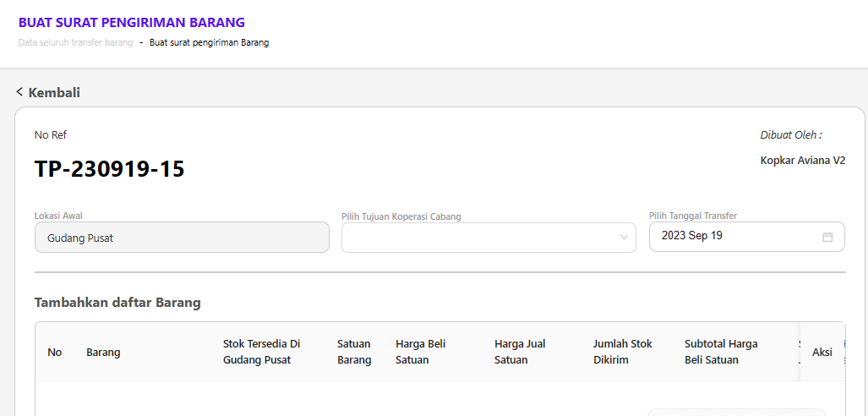The image size is (868, 416).
Task: Click the reference number TP-230919-15
Action: (x=109, y=169)
